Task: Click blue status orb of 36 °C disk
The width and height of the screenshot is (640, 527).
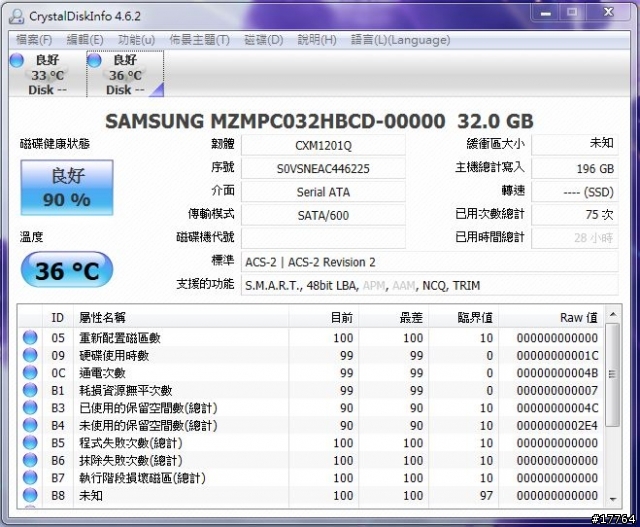Action: 94,60
